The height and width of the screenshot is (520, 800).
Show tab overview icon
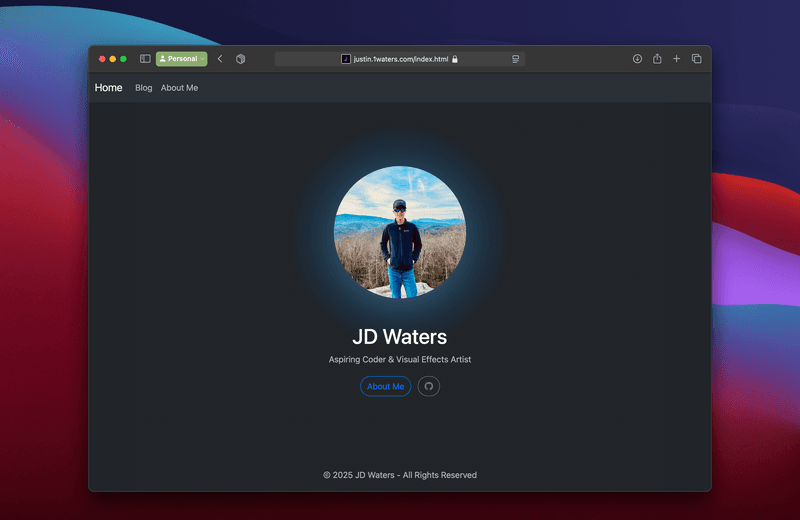[696, 59]
